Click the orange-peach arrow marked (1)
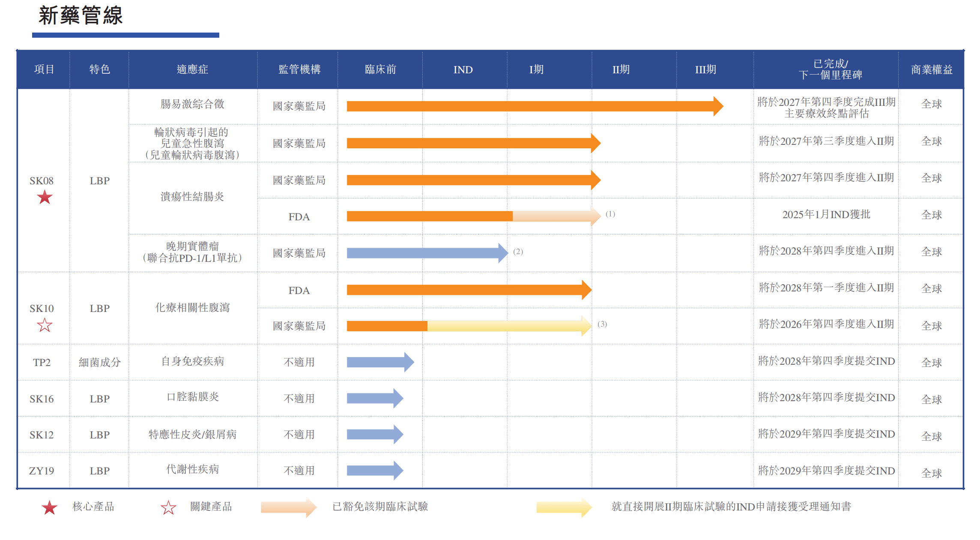980x540 pixels. pos(474,216)
